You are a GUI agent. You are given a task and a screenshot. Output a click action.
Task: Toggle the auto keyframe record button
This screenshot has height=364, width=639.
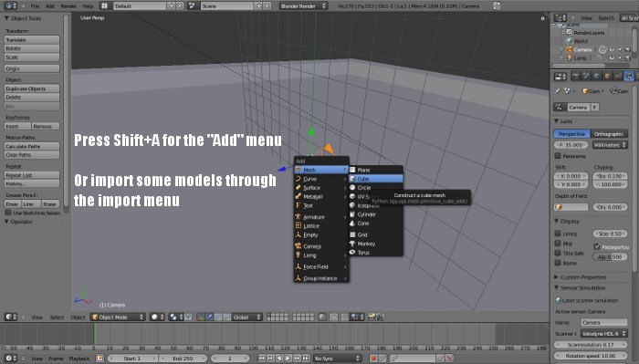372,359
